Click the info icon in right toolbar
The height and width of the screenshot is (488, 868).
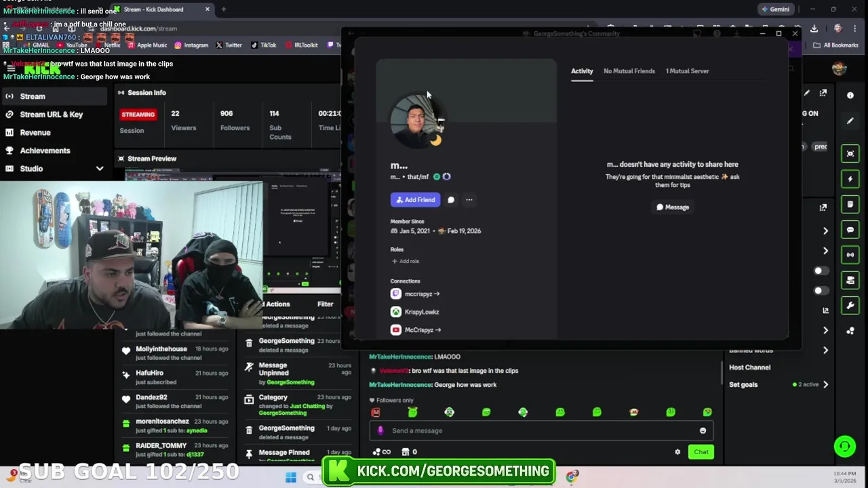pyautogui.click(x=850, y=96)
